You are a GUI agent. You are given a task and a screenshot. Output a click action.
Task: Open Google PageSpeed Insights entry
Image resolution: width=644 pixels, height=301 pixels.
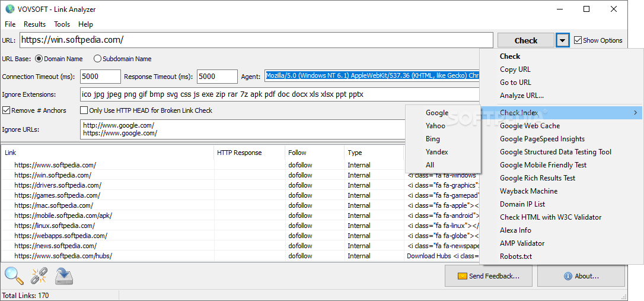pyautogui.click(x=561, y=139)
